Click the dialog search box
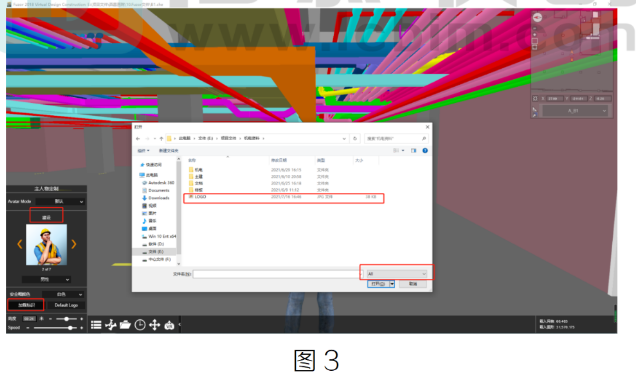Screen dimensions: 636x384 pos(396,139)
